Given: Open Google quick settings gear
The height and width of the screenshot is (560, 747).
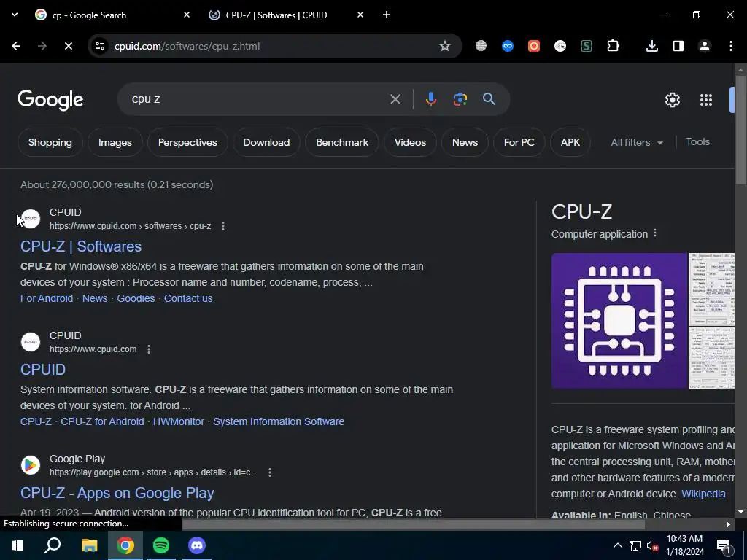Looking at the screenshot, I should pos(672,100).
